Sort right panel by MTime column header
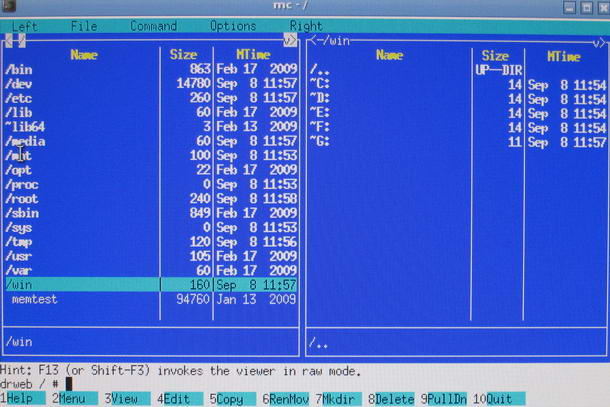Image resolution: width=610 pixels, height=407 pixels. 563,56
